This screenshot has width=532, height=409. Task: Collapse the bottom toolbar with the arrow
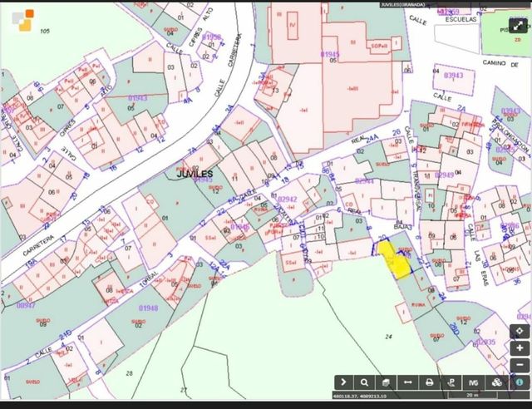pos(344,382)
